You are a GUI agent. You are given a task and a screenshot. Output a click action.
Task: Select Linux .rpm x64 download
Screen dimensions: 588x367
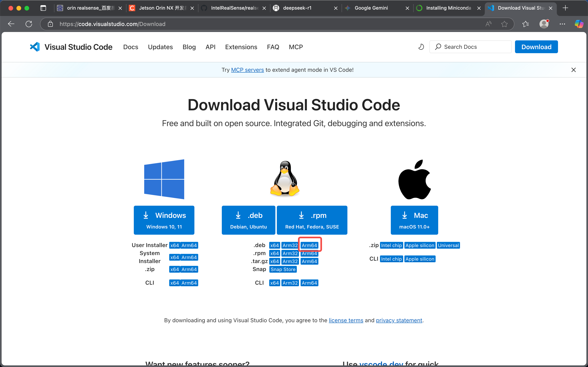pos(275,253)
